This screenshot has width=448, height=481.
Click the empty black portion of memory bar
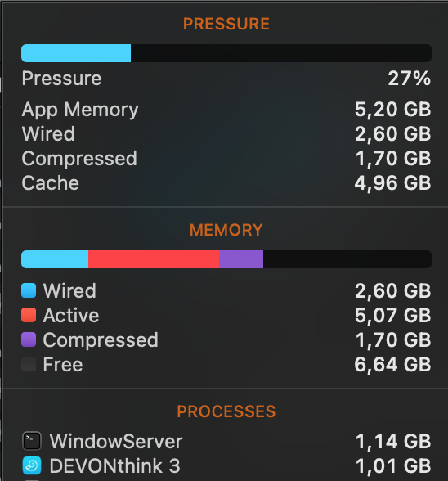pyautogui.click(x=347, y=259)
